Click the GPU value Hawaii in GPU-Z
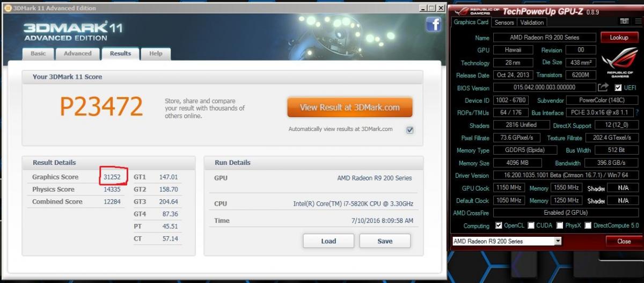The image size is (644, 283). [x=513, y=50]
